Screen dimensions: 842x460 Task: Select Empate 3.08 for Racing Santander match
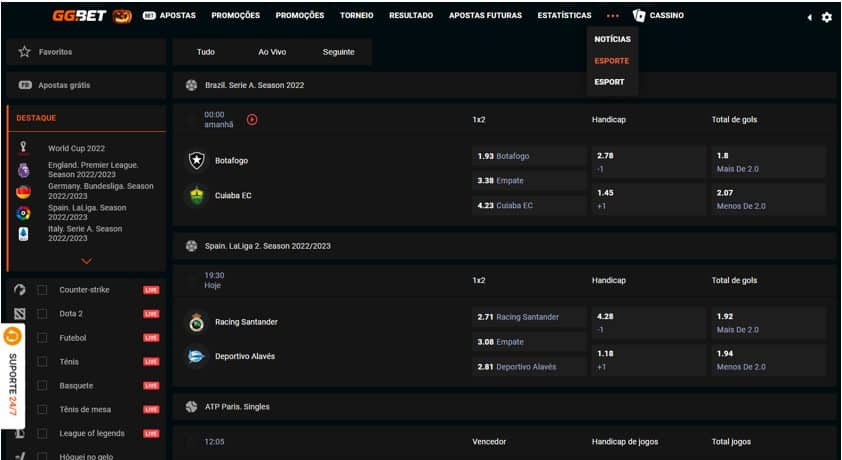click(528, 341)
